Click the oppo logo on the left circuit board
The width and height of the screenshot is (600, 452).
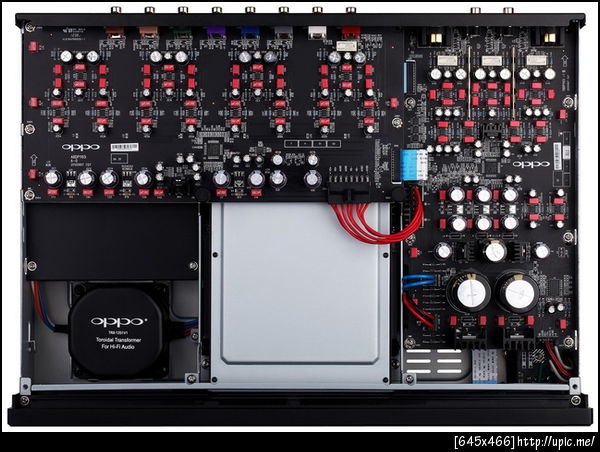pyautogui.click(x=81, y=147)
